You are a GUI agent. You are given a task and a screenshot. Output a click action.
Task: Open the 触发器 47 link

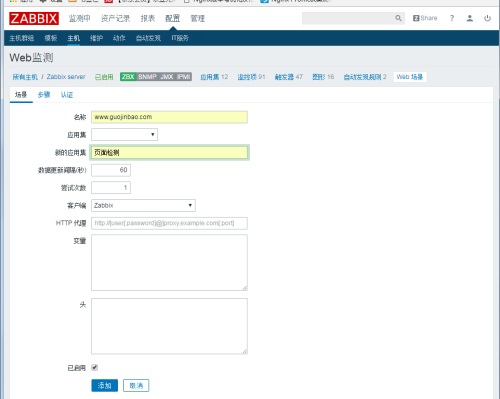coord(289,77)
